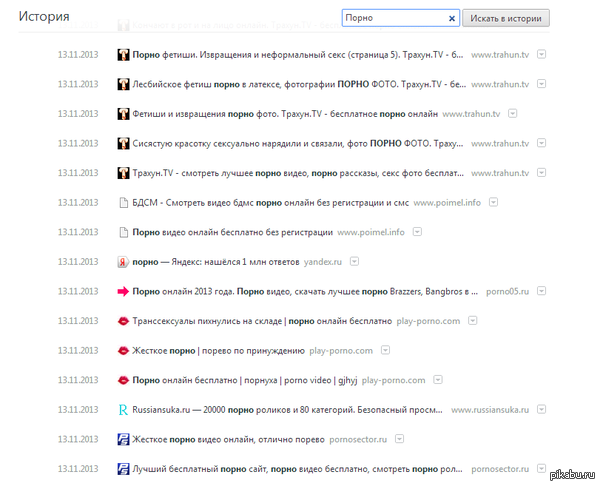Open the "Яндекс: нашёлся 1 млн ответов" link
Screen dimensions: 600x486
point(216,262)
